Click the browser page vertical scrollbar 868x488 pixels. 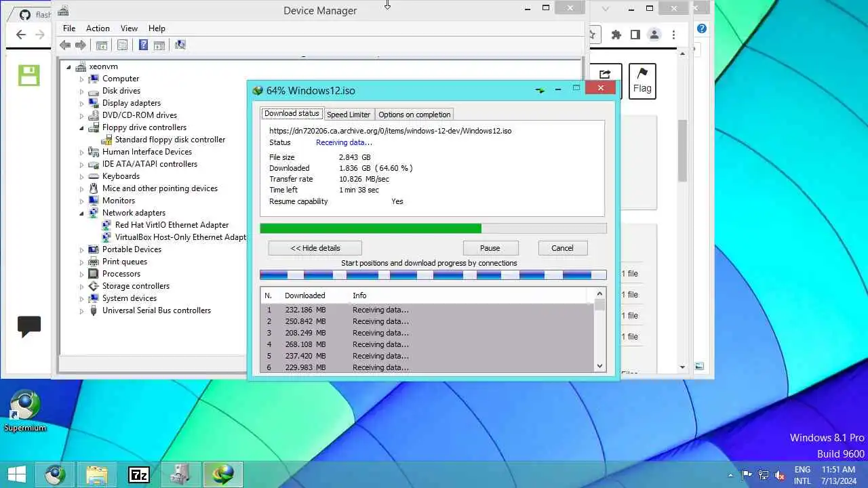(683, 150)
